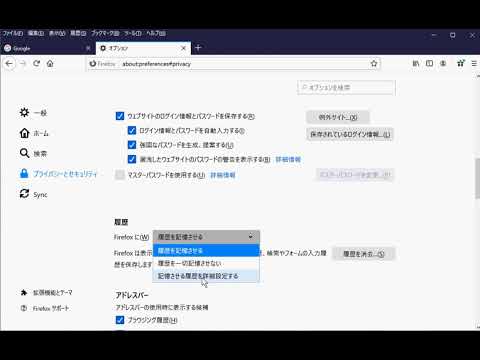Select the オプション tab
This screenshot has width=480, height=360.
[143, 48]
